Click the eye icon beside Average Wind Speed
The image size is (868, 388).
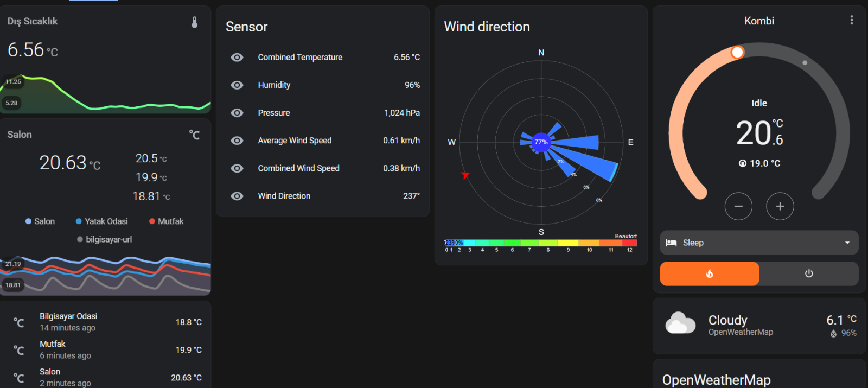click(237, 141)
